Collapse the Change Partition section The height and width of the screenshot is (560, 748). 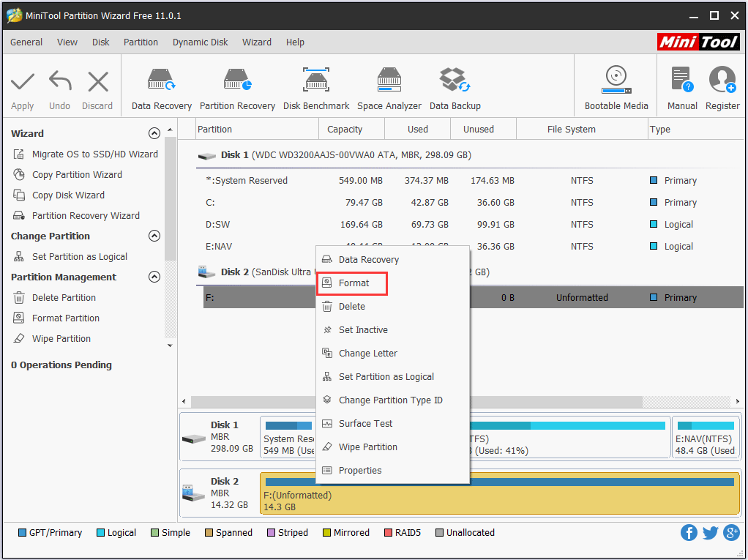[154, 236]
